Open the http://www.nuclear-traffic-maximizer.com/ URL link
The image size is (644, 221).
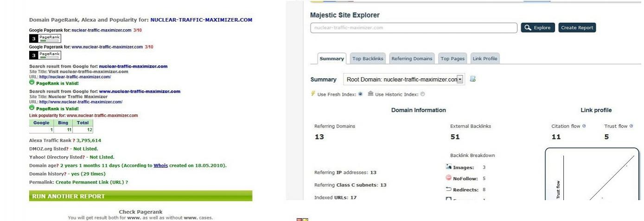[x=81, y=102]
